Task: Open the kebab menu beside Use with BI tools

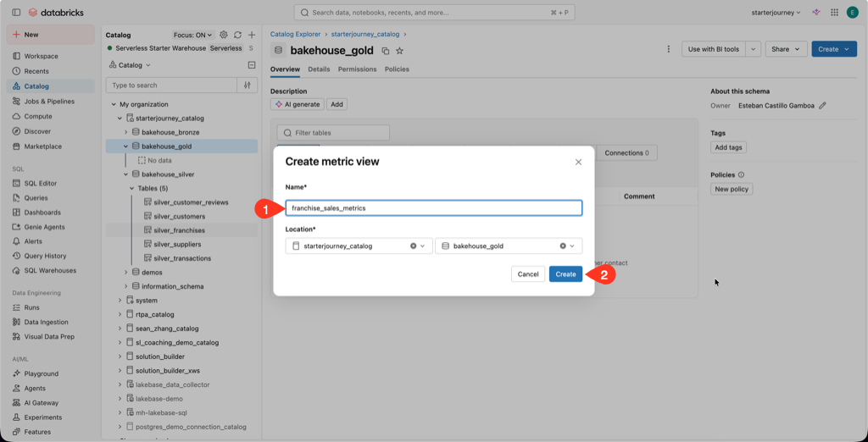Action: pos(668,49)
